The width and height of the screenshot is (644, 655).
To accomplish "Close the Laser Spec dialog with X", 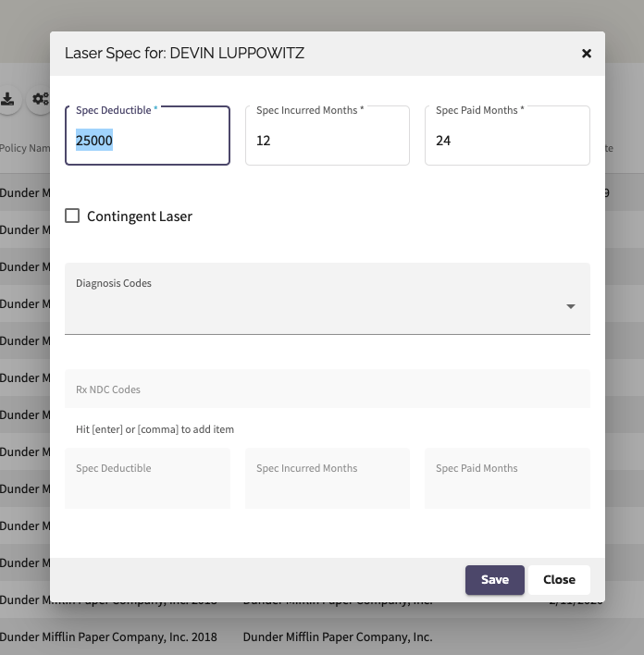I will click(x=587, y=54).
